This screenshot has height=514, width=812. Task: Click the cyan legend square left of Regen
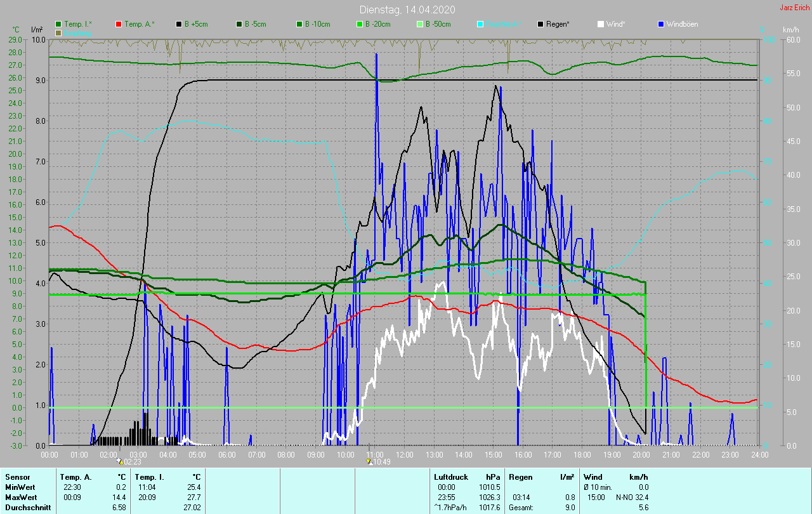point(480,24)
